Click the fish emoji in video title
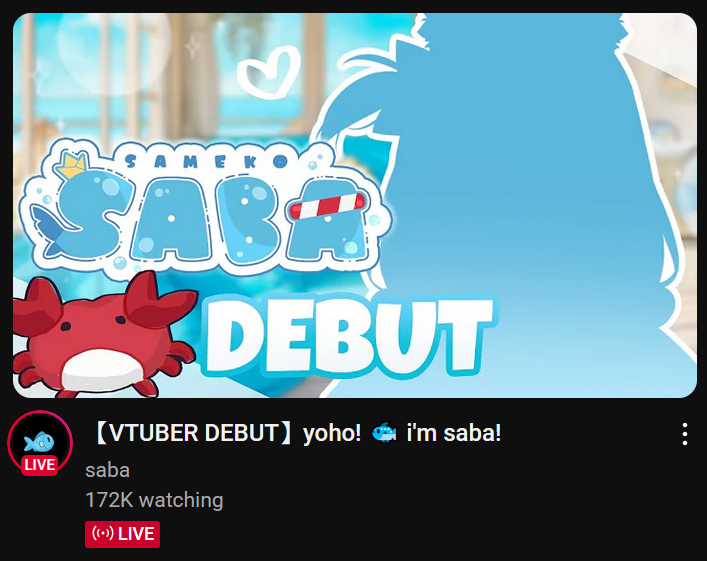Screen dimensions: 707x561 coord(384,433)
